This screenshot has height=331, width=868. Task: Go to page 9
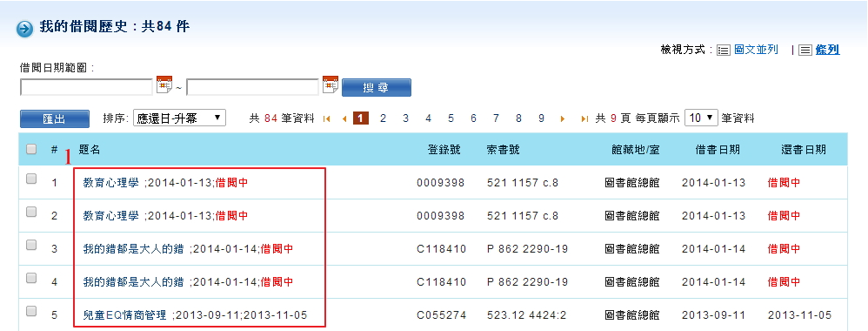(541, 118)
